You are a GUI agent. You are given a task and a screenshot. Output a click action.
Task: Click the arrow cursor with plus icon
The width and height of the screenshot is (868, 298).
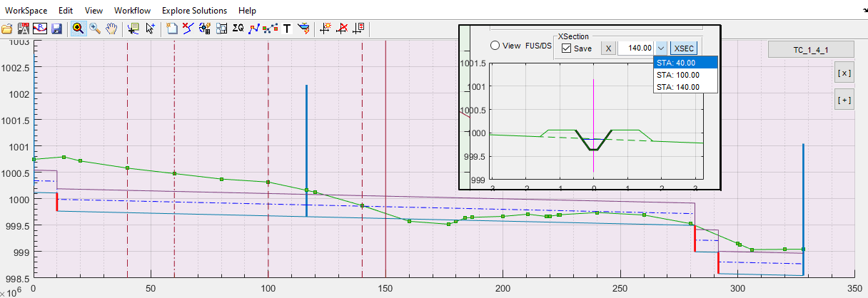tap(151, 29)
